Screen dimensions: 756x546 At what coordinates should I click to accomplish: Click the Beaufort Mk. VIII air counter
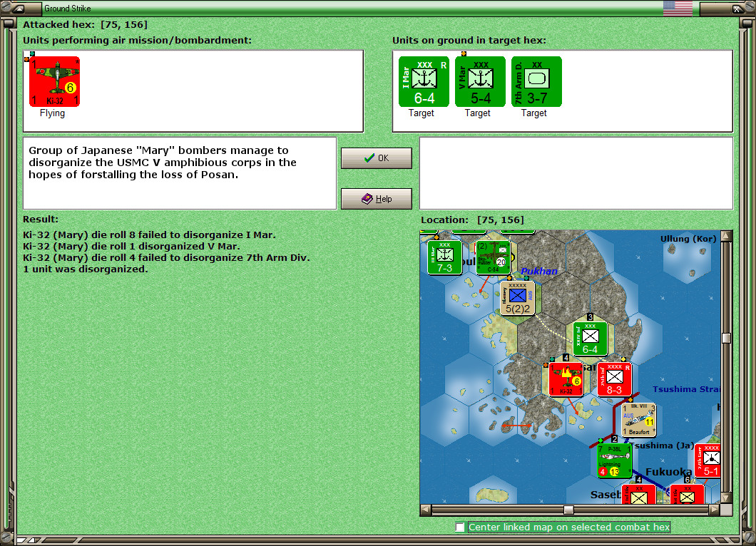click(x=639, y=421)
